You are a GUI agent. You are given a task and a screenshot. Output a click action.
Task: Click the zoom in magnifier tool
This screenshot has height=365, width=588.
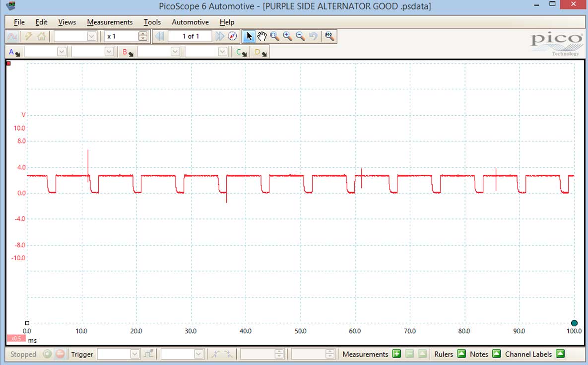tap(288, 36)
